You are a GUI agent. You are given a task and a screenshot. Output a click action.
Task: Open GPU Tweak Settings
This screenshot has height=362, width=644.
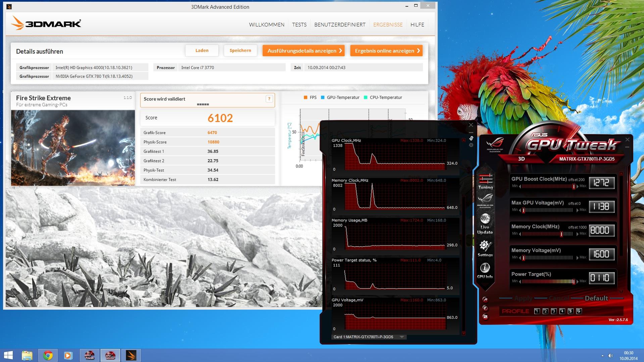pos(485,249)
